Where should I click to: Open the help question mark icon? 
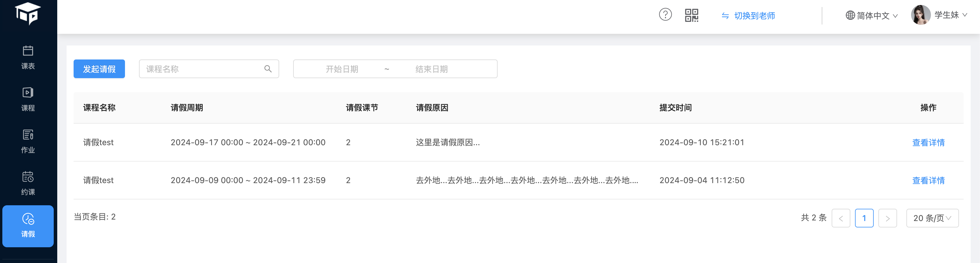click(x=665, y=15)
